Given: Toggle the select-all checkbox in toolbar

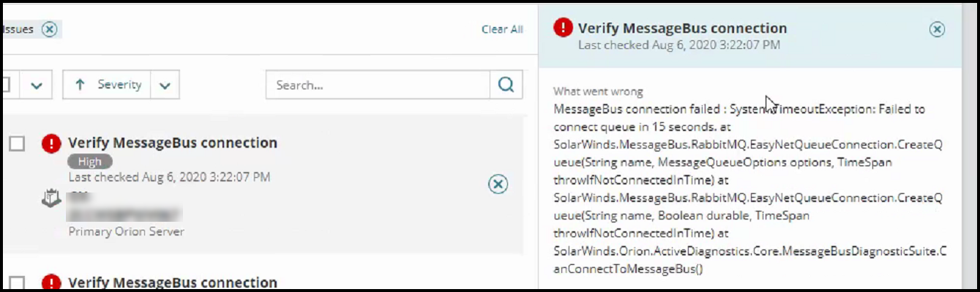Looking at the screenshot, I should click(x=6, y=85).
